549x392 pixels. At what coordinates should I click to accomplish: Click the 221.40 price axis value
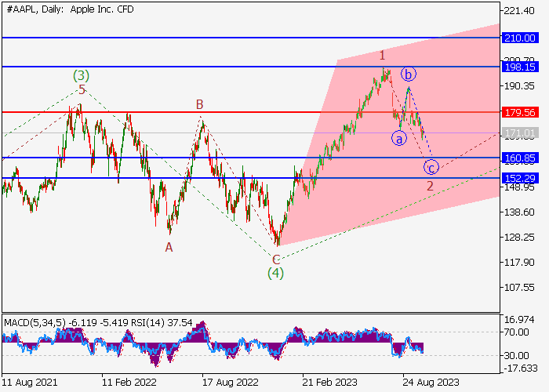519,11
